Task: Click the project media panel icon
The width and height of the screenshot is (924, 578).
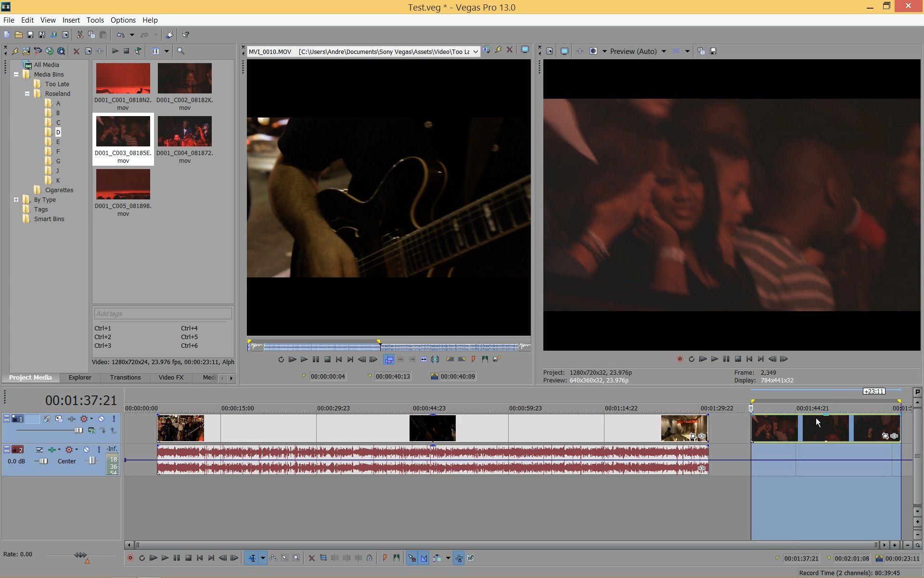Action: (x=30, y=378)
